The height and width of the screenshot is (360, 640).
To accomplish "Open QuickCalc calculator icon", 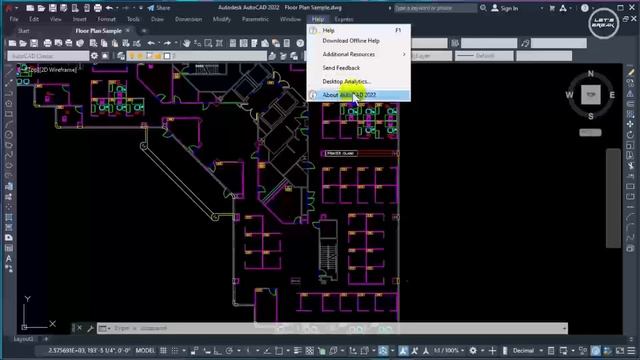I will click(x=287, y=43).
